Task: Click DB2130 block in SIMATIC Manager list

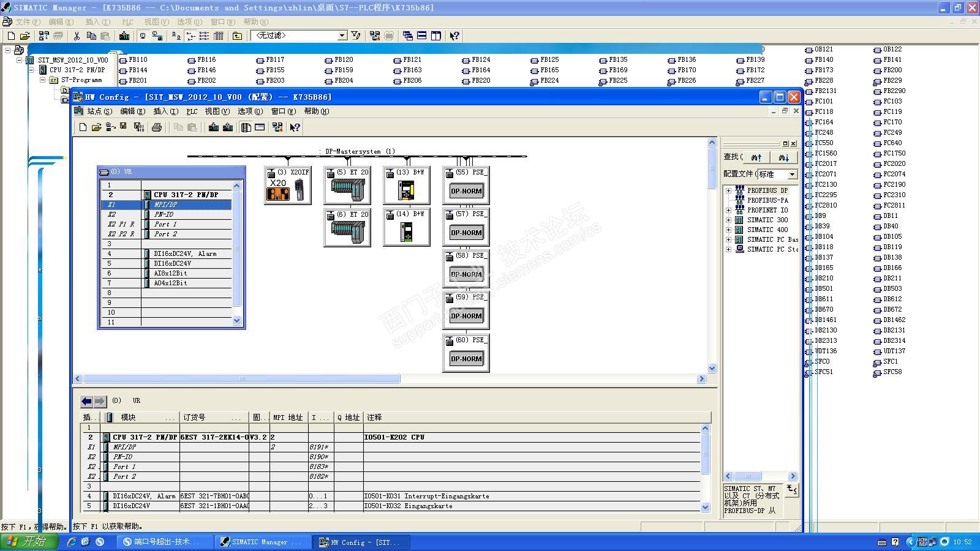Action: (x=821, y=331)
